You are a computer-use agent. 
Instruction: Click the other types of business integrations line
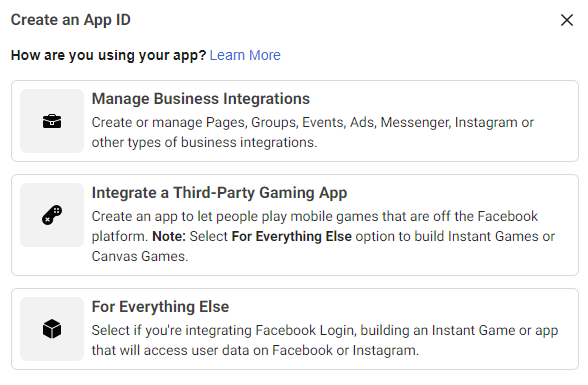click(x=204, y=142)
